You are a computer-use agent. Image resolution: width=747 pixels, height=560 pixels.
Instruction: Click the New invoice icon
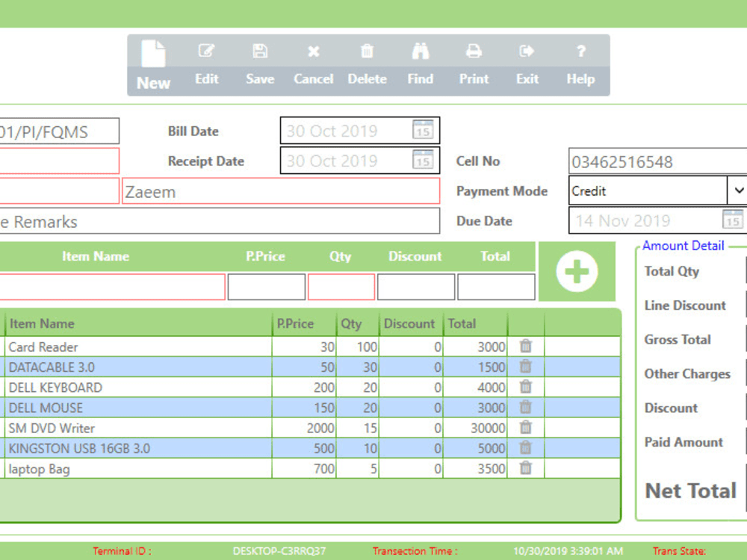point(152,60)
